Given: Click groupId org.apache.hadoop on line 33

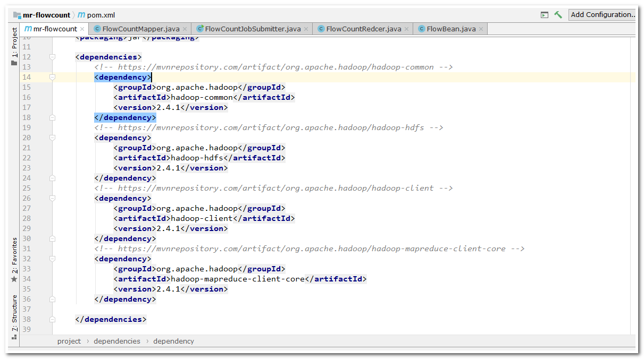Looking at the screenshot, I should tap(197, 269).
